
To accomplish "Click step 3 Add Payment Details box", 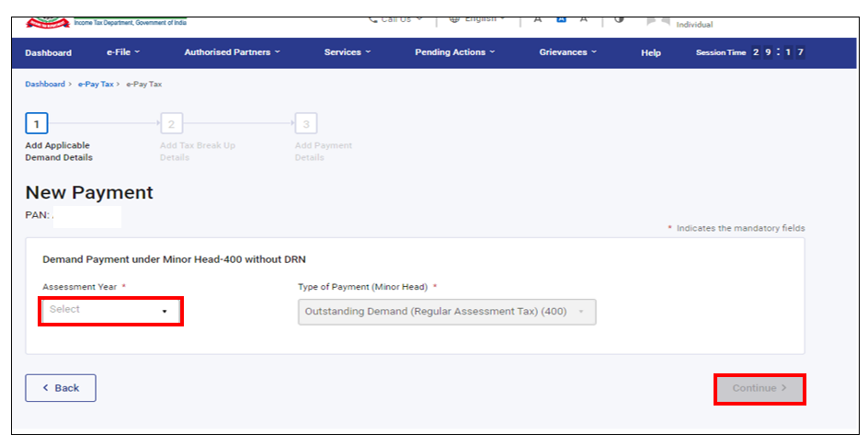I will [x=305, y=123].
